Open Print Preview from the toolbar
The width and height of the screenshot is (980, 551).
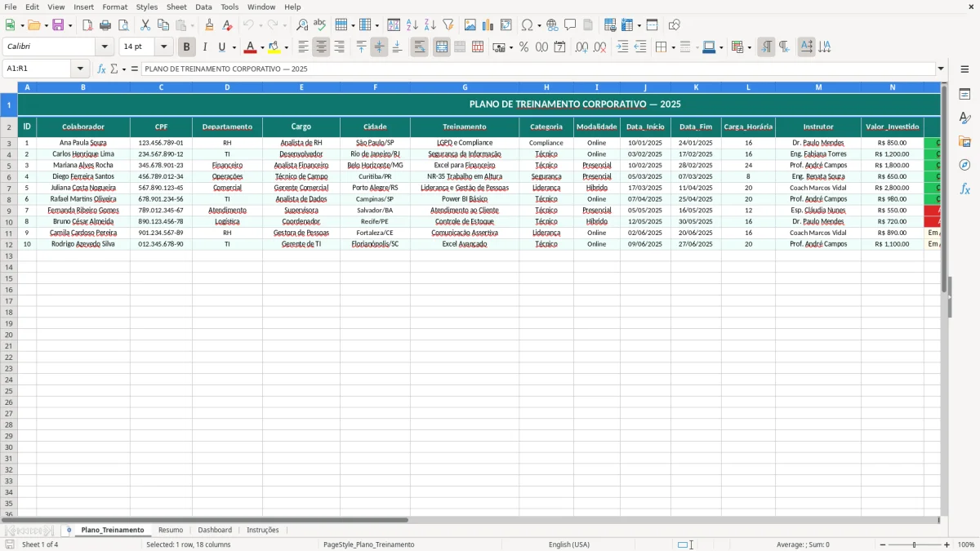click(123, 25)
